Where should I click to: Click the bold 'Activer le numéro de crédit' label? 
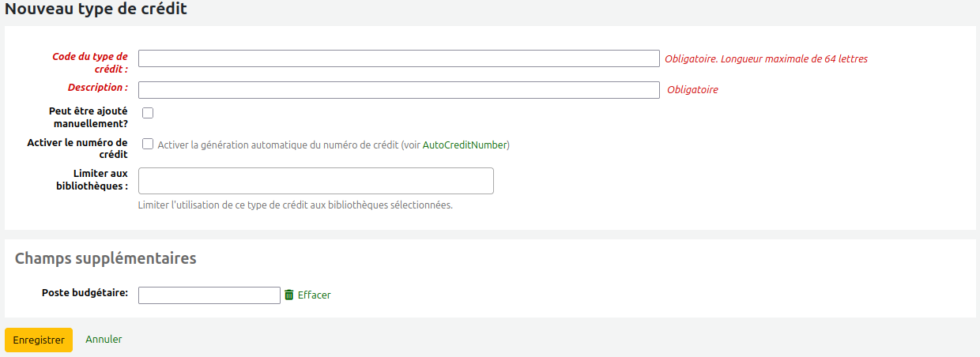point(77,148)
